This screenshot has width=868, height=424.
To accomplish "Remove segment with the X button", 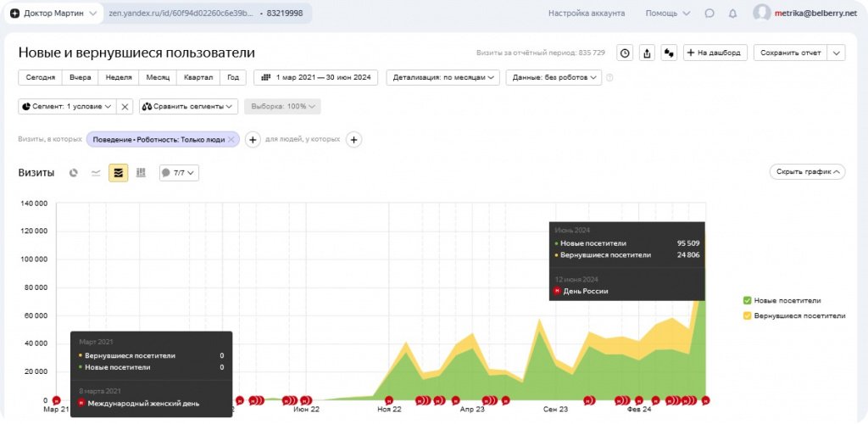I will [125, 107].
